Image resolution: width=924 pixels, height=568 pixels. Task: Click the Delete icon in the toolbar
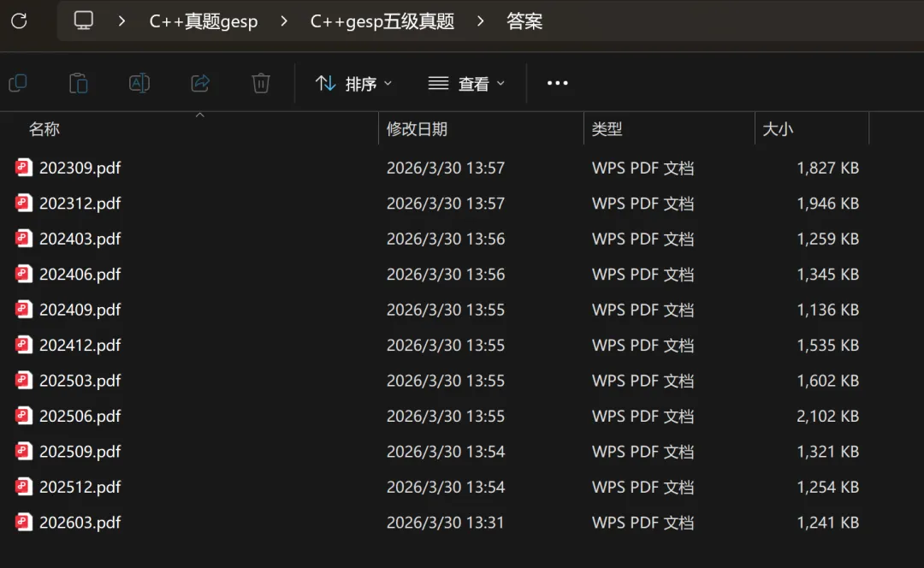click(x=260, y=82)
